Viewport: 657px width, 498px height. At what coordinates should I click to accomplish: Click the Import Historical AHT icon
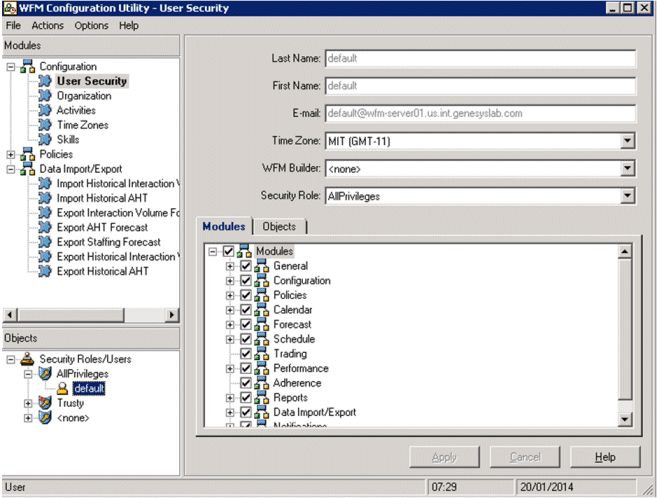coord(45,198)
